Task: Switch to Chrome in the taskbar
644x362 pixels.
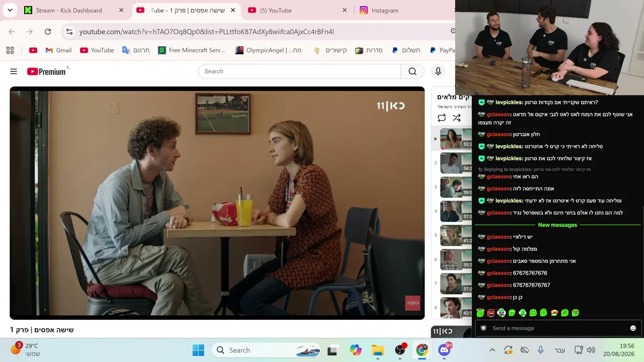Action: point(422,350)
